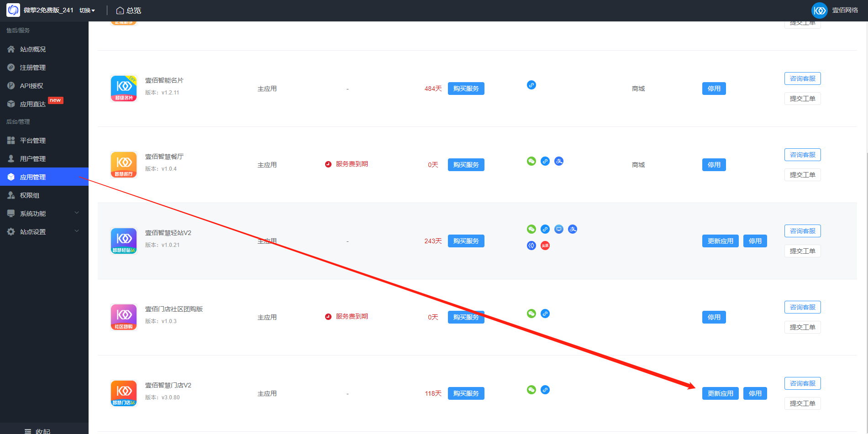Viewport: 868px width, 434px height.
Task: Open the 切换 dropdown in top bar
Action: pyautogui.click(x=87, y=10)
